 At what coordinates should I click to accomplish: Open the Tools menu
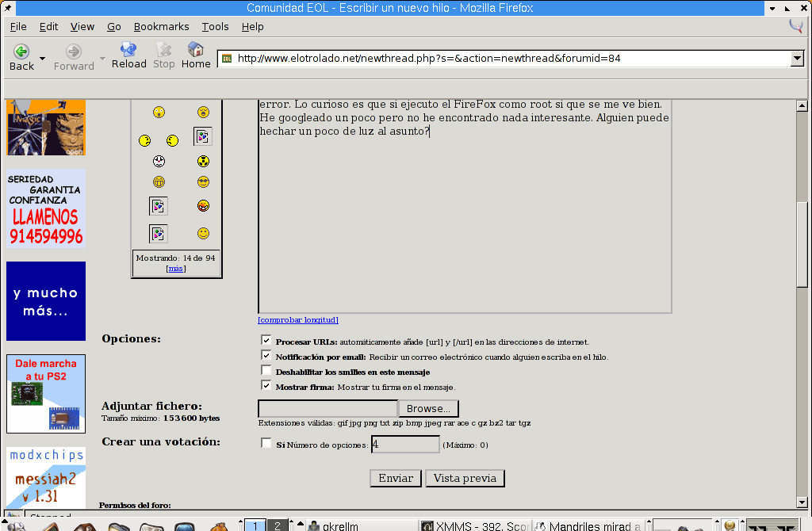point(215,26)
